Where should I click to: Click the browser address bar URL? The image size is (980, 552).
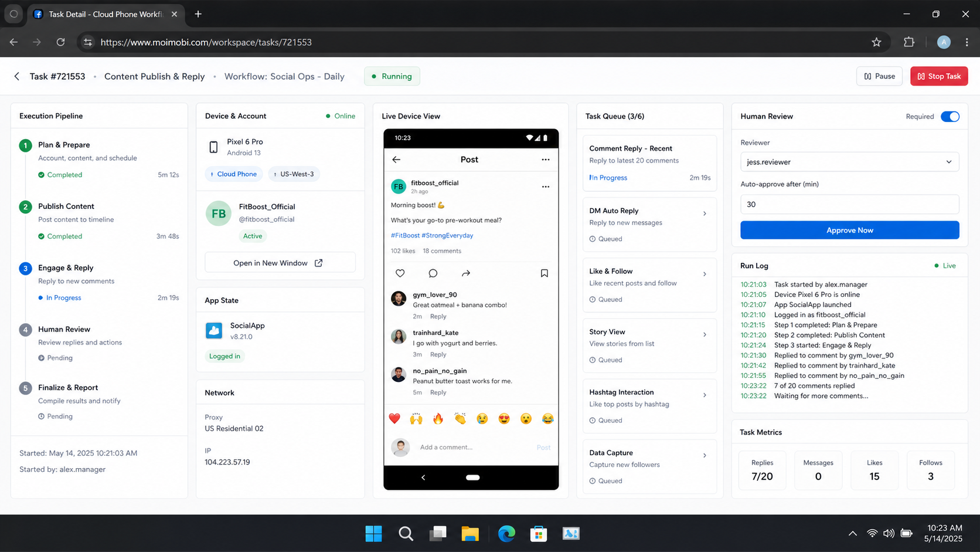click(x=206, y=42)
